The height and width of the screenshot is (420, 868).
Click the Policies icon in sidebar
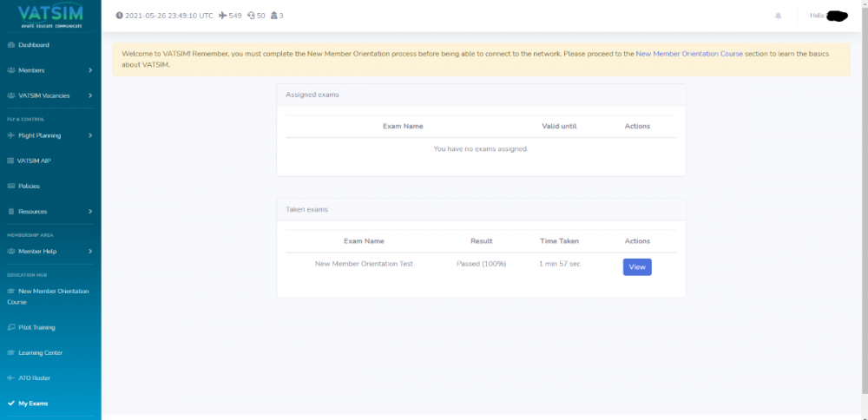click(x=10, y=187)
